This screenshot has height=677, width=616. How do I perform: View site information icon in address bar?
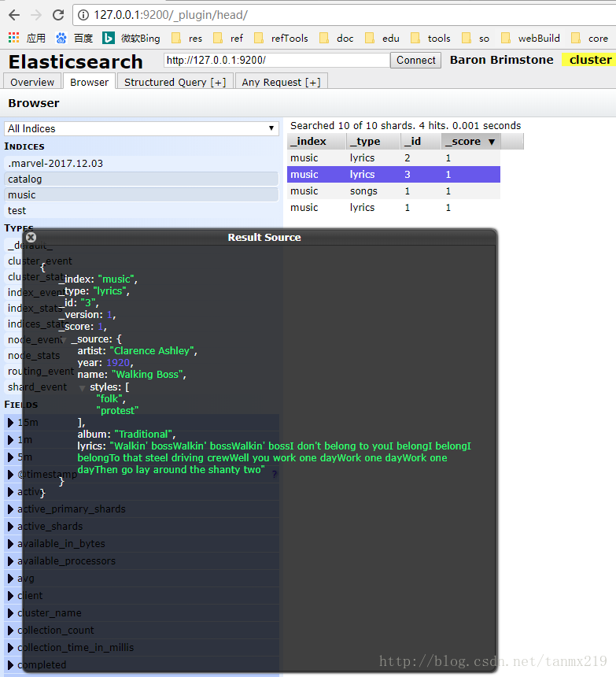(83, 15)
